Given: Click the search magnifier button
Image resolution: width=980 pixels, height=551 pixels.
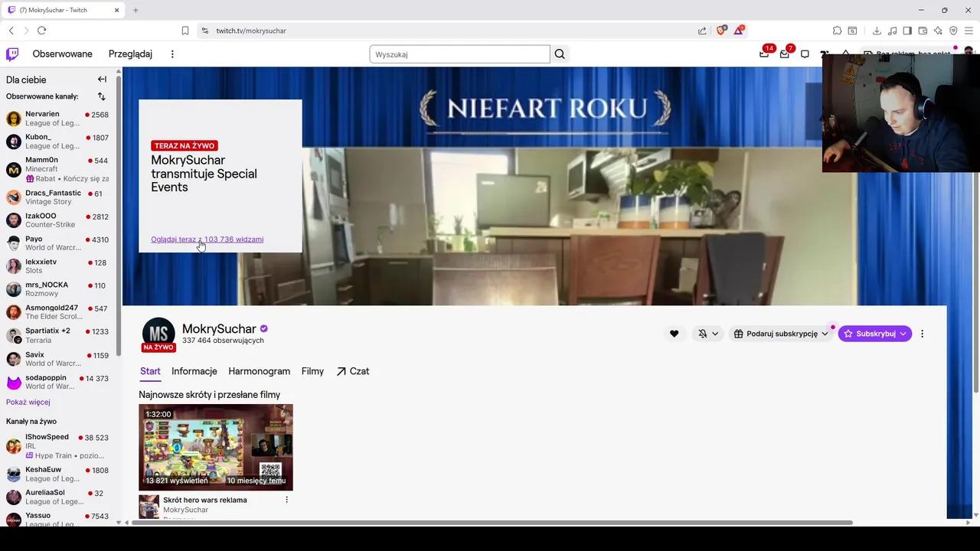Looking at the screenshot, I should [560, 54].
